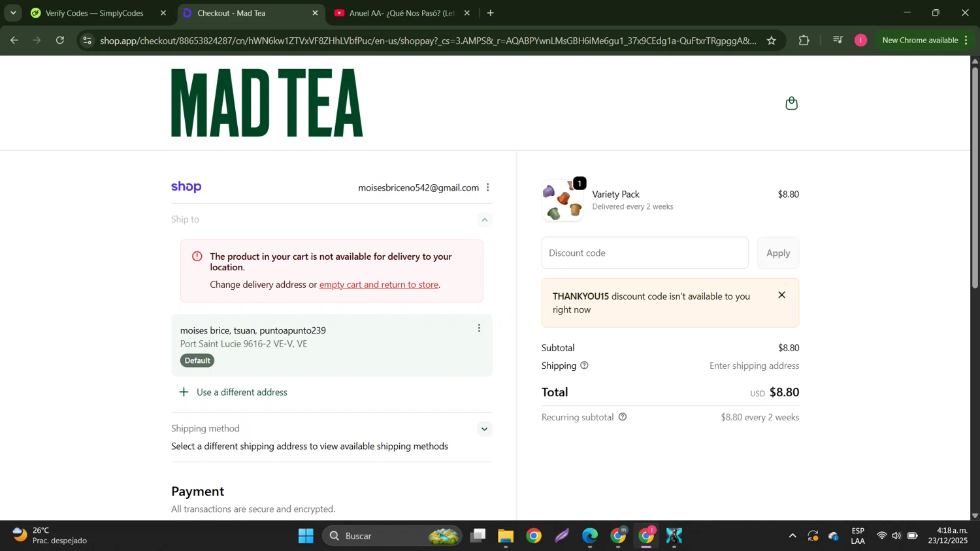Expand the Shipping method section
This screenshot has height=551, width=980.
484,429
